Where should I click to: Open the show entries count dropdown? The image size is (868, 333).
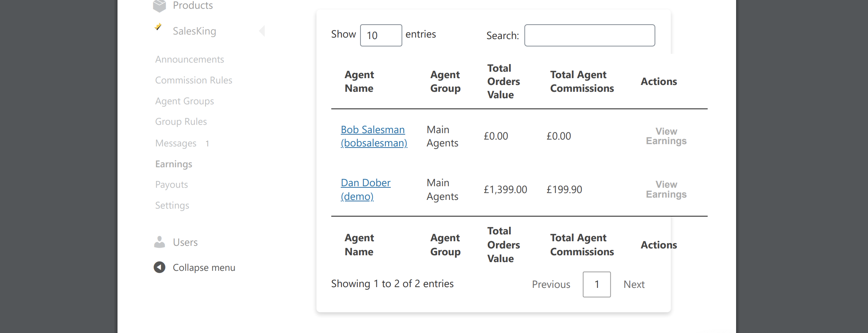(381, 35)
